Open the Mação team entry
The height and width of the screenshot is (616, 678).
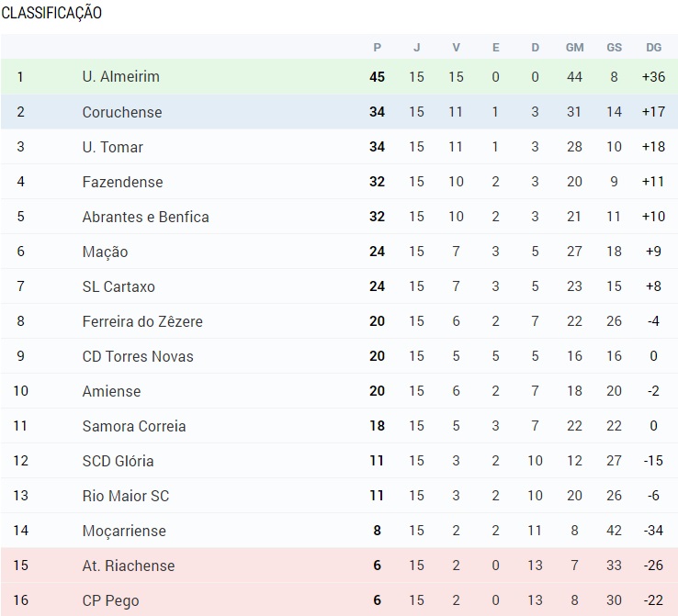click(105, 252)
